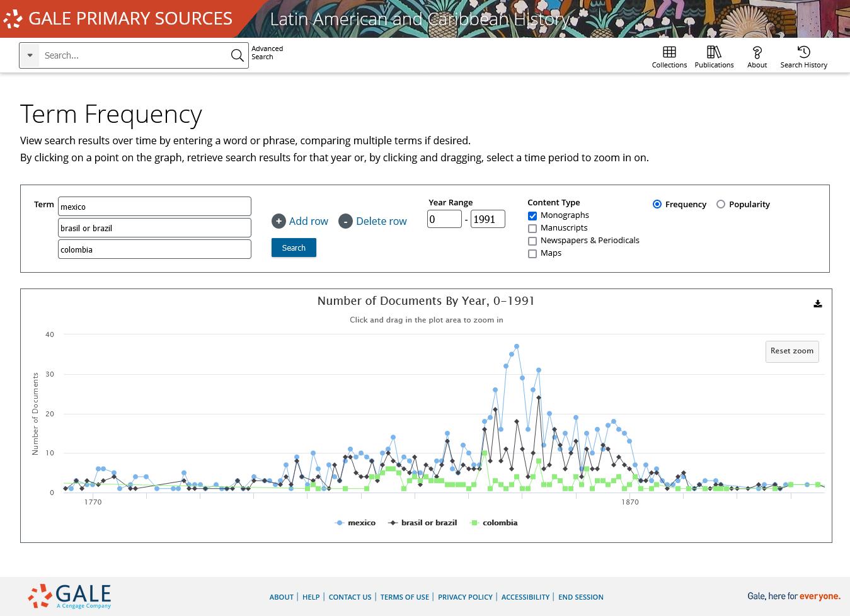Open the Search History clock icon

tap(803, 52)
